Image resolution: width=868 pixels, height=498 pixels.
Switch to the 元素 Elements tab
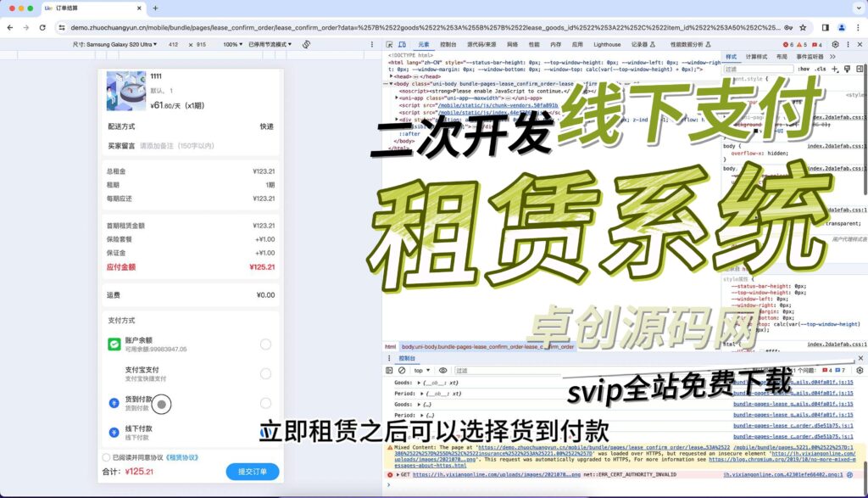[x=424, y=44]
